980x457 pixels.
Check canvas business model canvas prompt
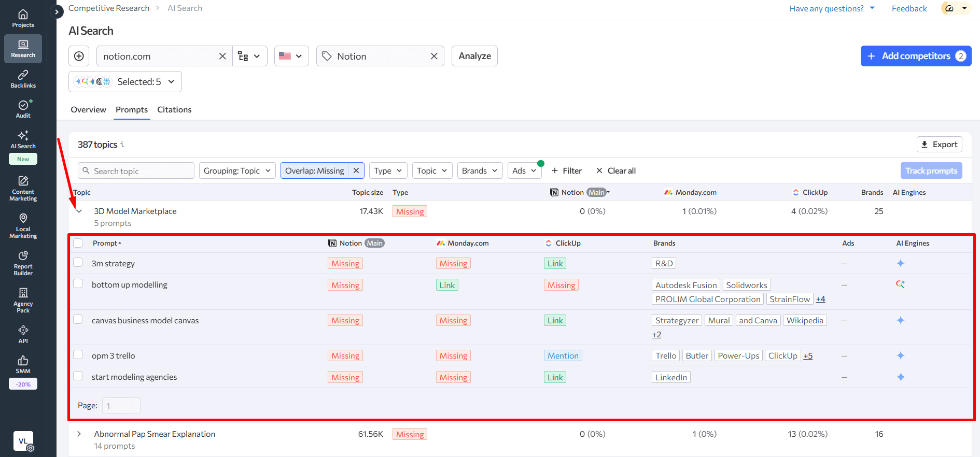(78, 319)
